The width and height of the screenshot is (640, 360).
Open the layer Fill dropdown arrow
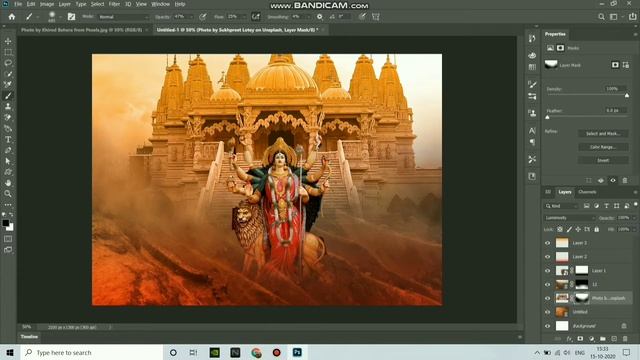(x=634, y=229)
